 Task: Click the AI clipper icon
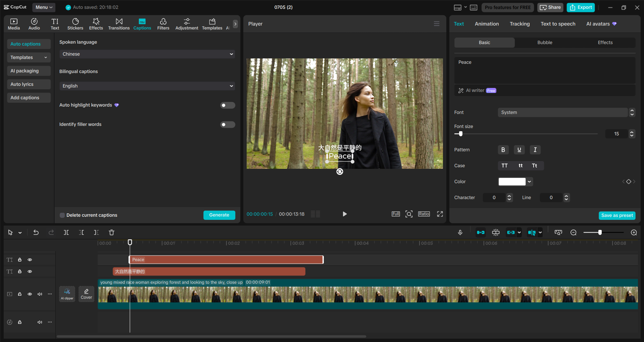coord(67,294)
